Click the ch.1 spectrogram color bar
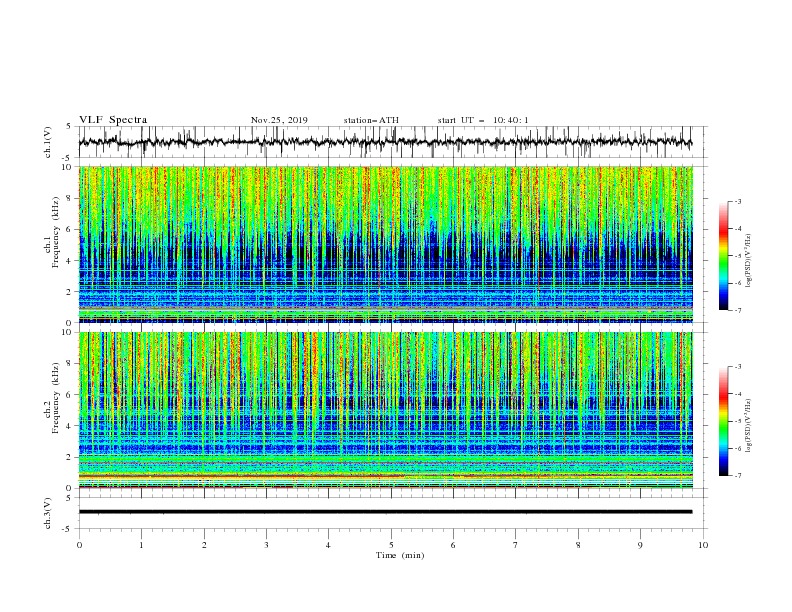This screenshot has height=612, width=792. pos(724,256)
